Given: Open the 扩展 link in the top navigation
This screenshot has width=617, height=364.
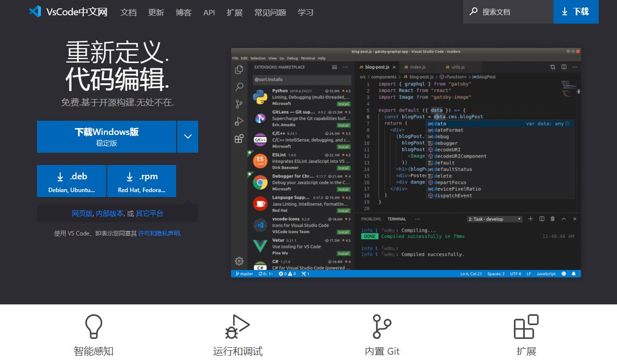Looking at the screenshot, I should click(x=235, y=12).
